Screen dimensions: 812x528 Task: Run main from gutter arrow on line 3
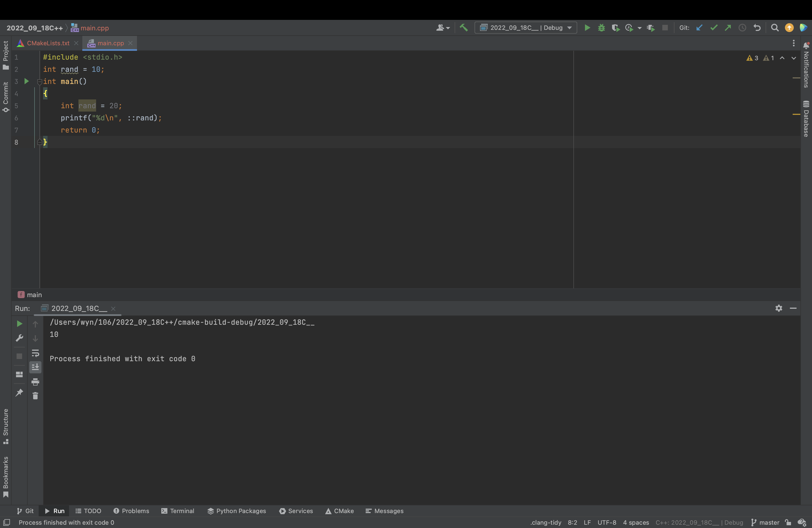[x=26, y=81]
